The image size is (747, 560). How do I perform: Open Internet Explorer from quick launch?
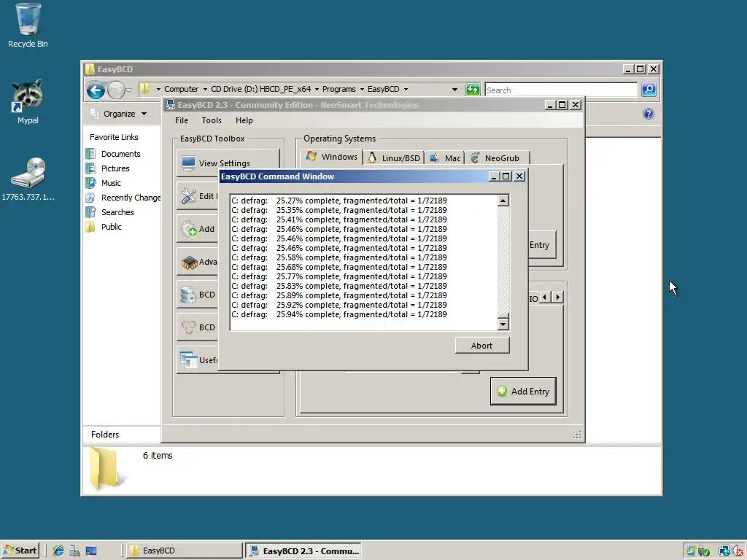(x=58, y=551)
